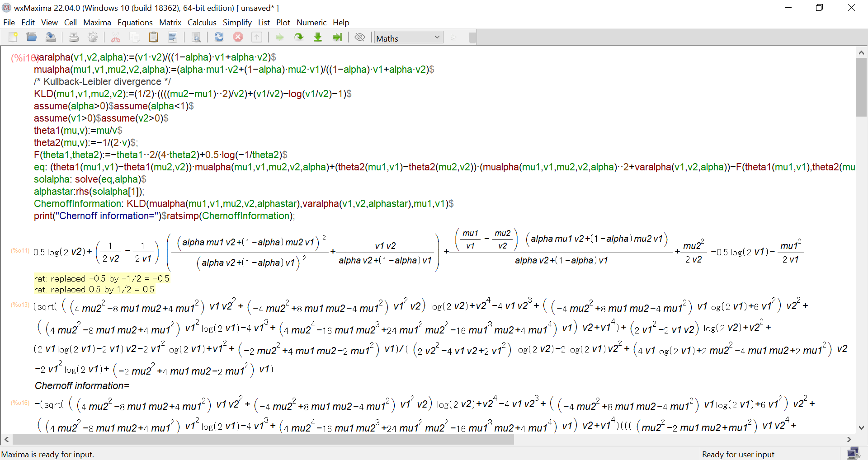Screen dimensions: 868x460
Task: Click the horizontal scrollbar right arrow
Action: point(849,439)
